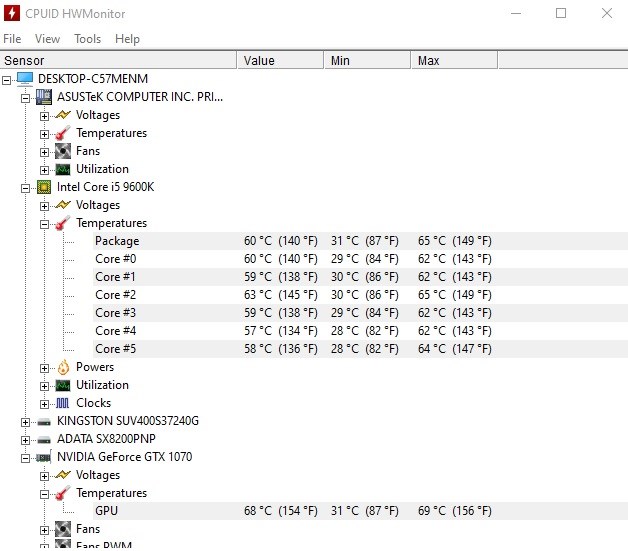Expand CPU Voltages node

(x=44, y=207)
